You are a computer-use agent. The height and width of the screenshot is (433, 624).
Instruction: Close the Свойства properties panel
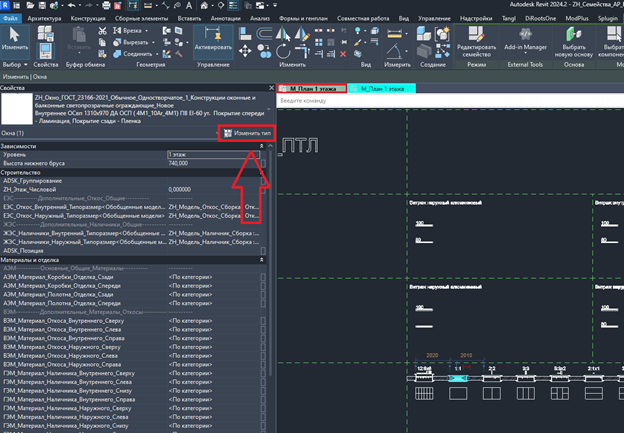click(271, 88)
